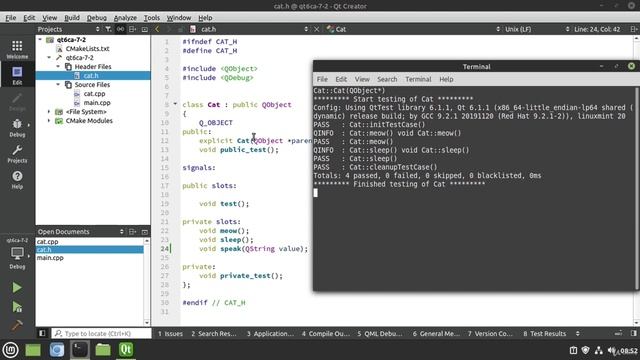Click the Open Documents scrollbar

(147, 282)
